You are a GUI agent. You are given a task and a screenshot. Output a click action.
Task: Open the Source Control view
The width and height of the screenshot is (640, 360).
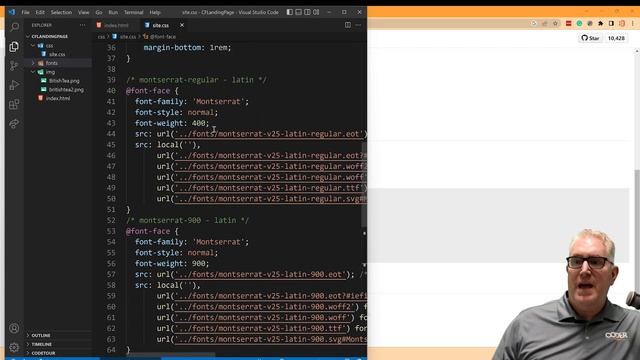(x=14, y=66)
